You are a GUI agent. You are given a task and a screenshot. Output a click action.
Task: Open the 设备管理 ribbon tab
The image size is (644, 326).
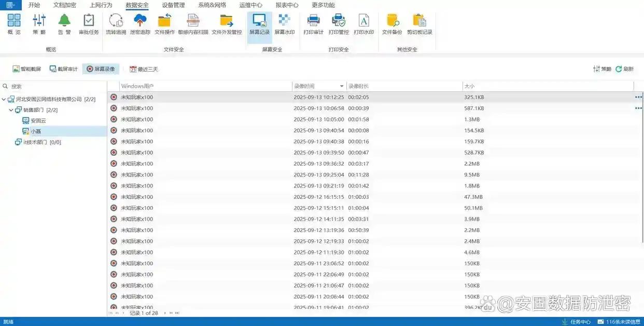click(173, 5)
